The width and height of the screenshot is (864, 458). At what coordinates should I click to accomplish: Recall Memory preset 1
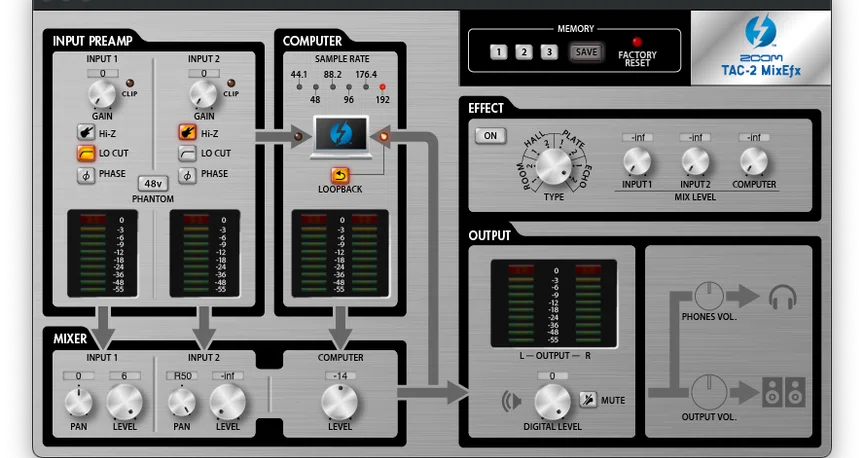[499, 52]
